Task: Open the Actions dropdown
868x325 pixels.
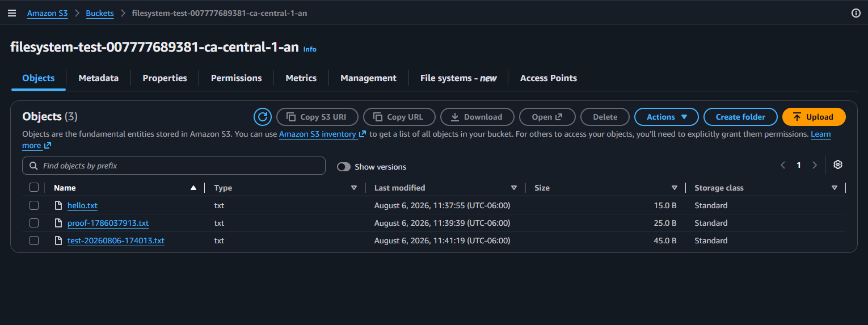Action: (667, 117)
